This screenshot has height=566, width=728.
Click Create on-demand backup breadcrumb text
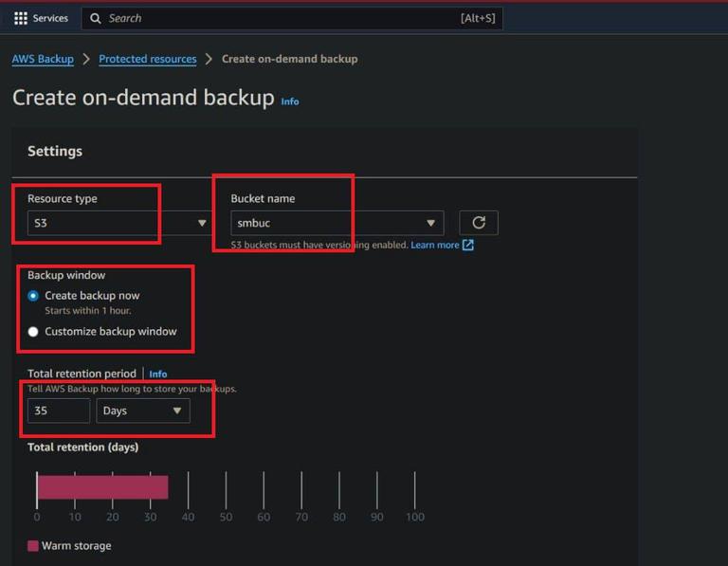click(x=290, y=59)
